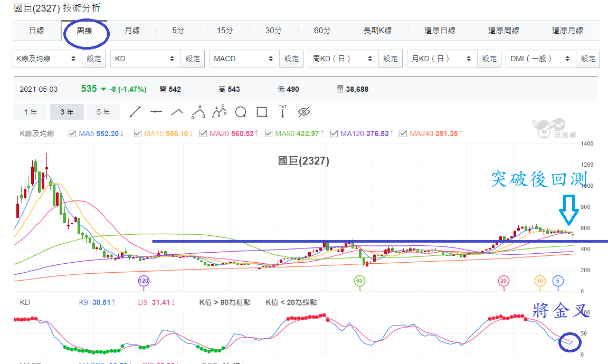Click the MA5 value 552.20
This screenshot has width=608, height=364.
coord(108,134)
